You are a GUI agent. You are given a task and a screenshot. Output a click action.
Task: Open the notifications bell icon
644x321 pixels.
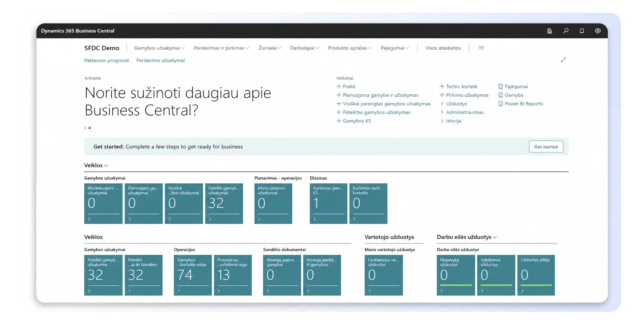(x=582, y=31)
